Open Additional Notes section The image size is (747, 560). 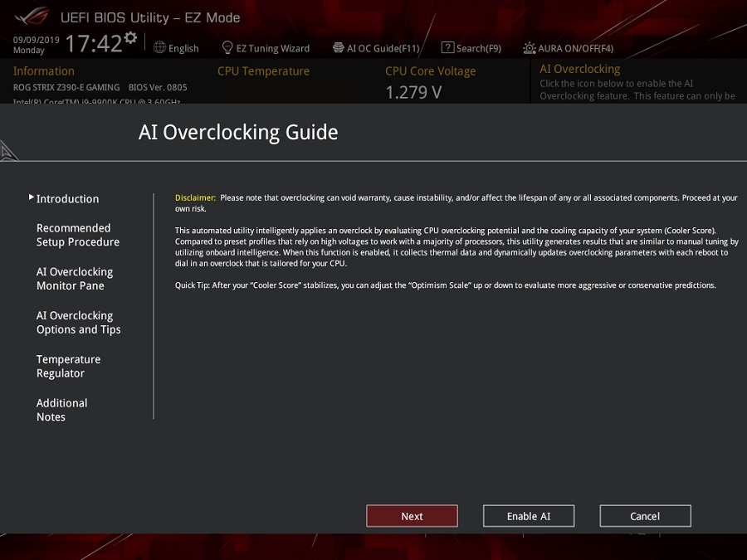[x=62, y=410]
